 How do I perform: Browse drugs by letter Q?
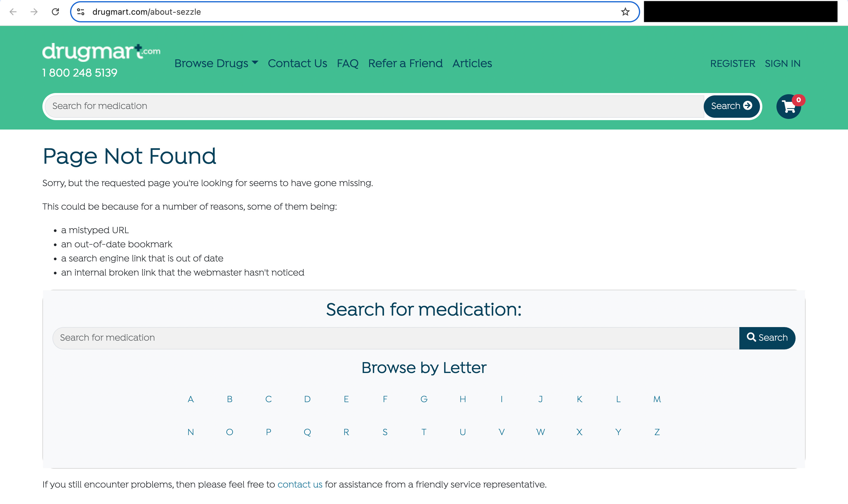(307, 432)
